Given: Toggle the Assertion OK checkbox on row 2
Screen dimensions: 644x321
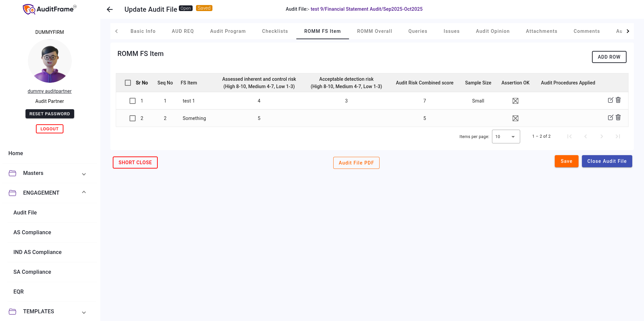Looking at the screenshot, I should point(515,118).
